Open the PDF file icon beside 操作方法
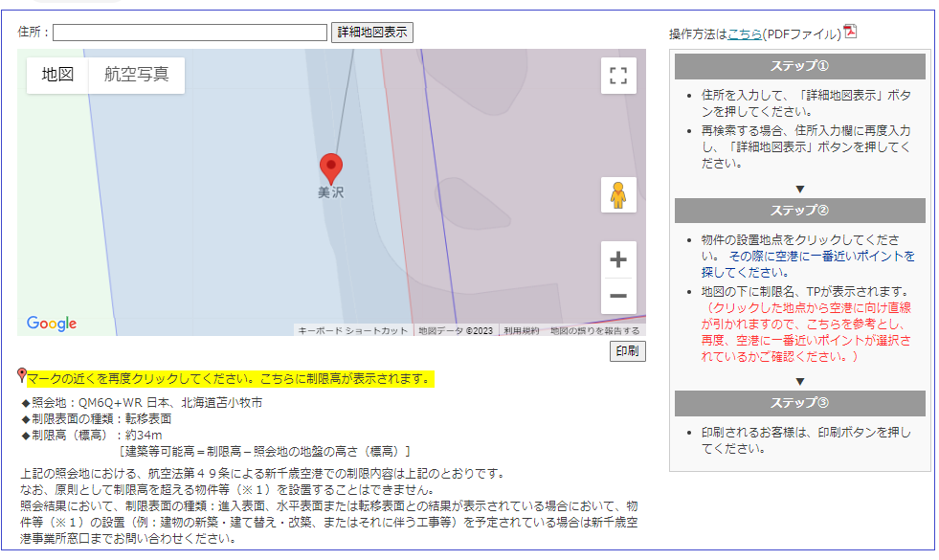939x560 pixels. click(850, 32)
